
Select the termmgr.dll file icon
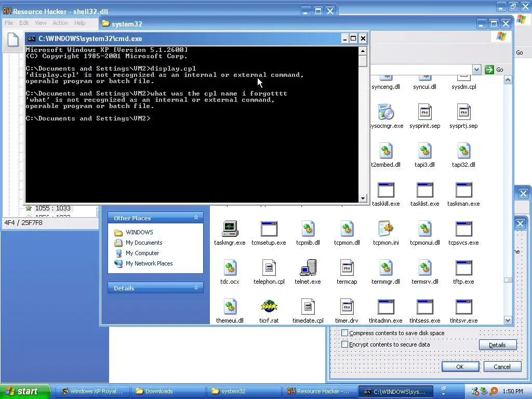(386, 268)
